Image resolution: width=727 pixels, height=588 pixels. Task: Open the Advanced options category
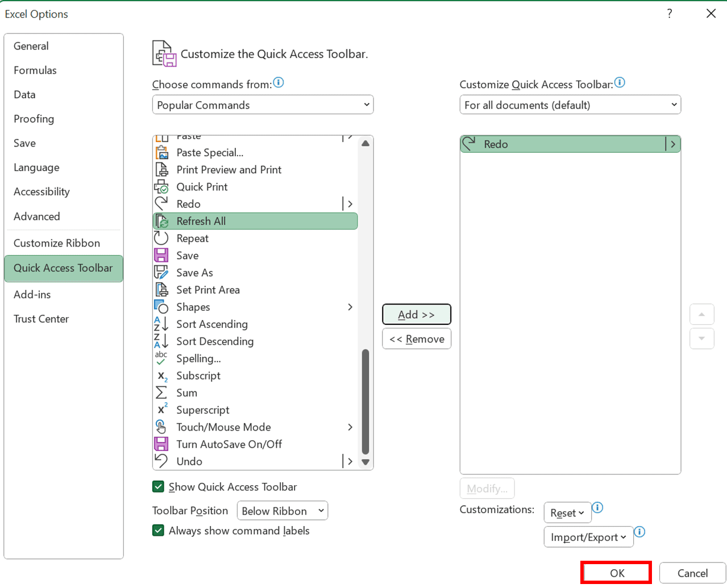(64, 216)
